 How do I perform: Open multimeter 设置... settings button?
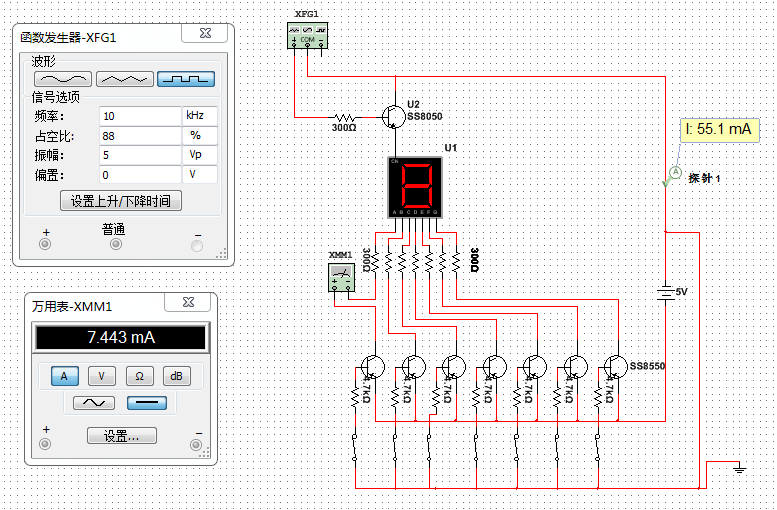[x=121, y=436]
